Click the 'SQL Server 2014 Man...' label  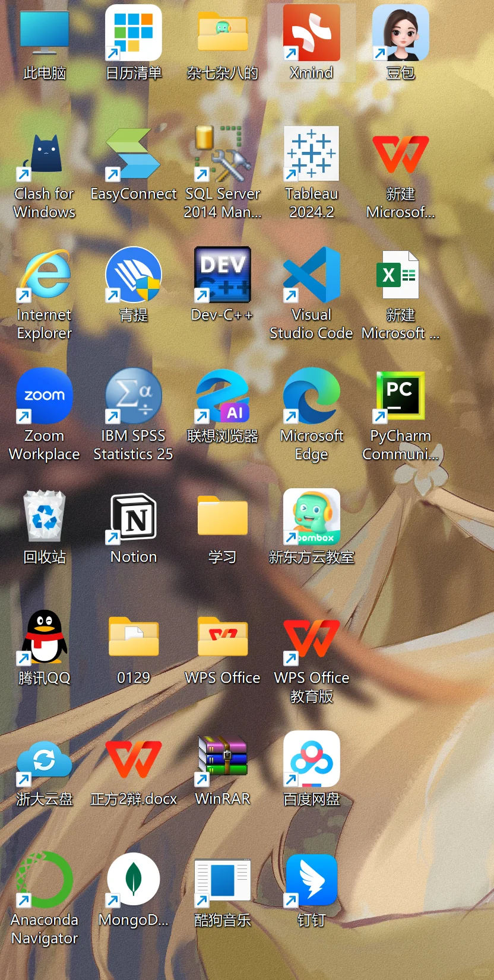[223, 203]
